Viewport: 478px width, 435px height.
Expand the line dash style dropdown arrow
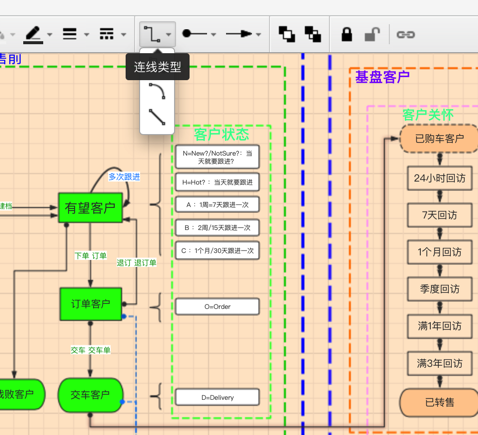[x=124, y=35]
